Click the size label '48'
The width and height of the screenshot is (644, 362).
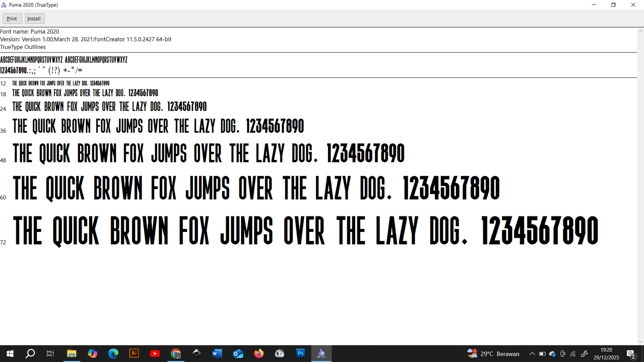(3, 160)
